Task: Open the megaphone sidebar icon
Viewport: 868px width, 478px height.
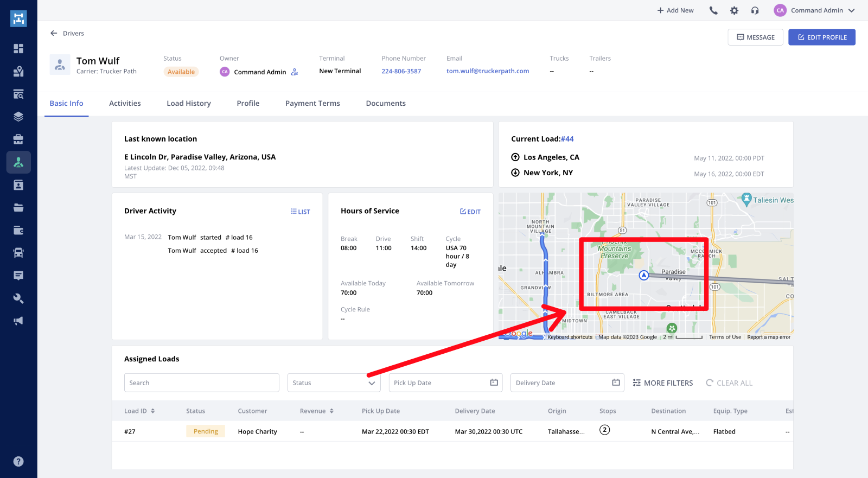Action: click(18, 321)
